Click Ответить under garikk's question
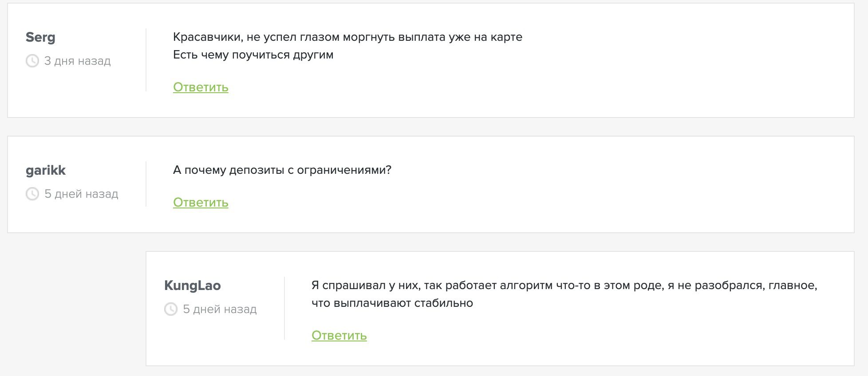The width and height of the screenshot is (868, 376). point(201,203)
